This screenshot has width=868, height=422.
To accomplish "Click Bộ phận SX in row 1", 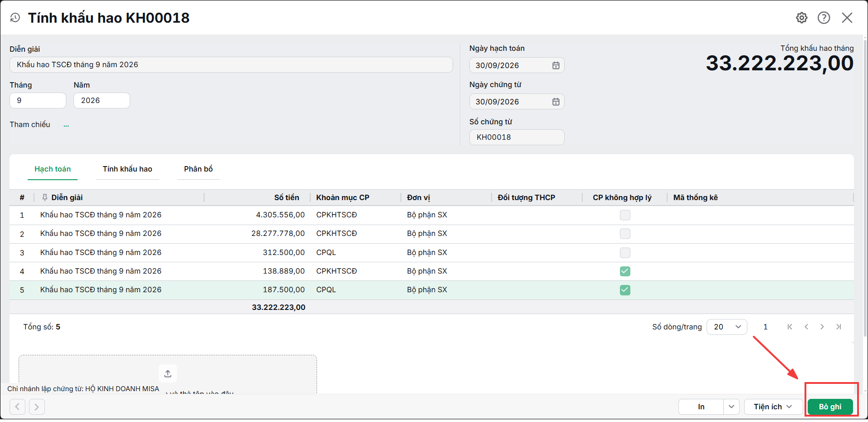I will pyautogui.click(x=427, y=215).
